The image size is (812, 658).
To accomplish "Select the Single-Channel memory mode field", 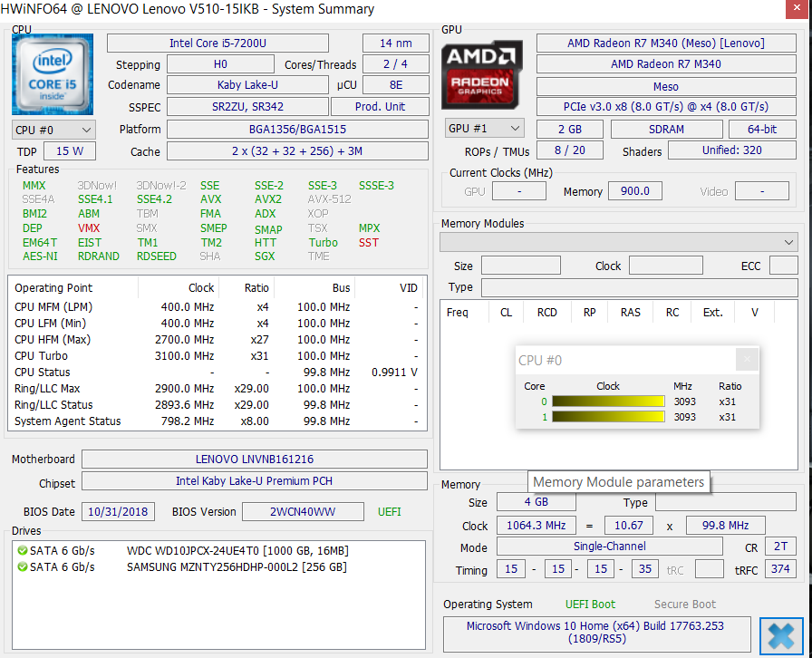I will point(610,547).
